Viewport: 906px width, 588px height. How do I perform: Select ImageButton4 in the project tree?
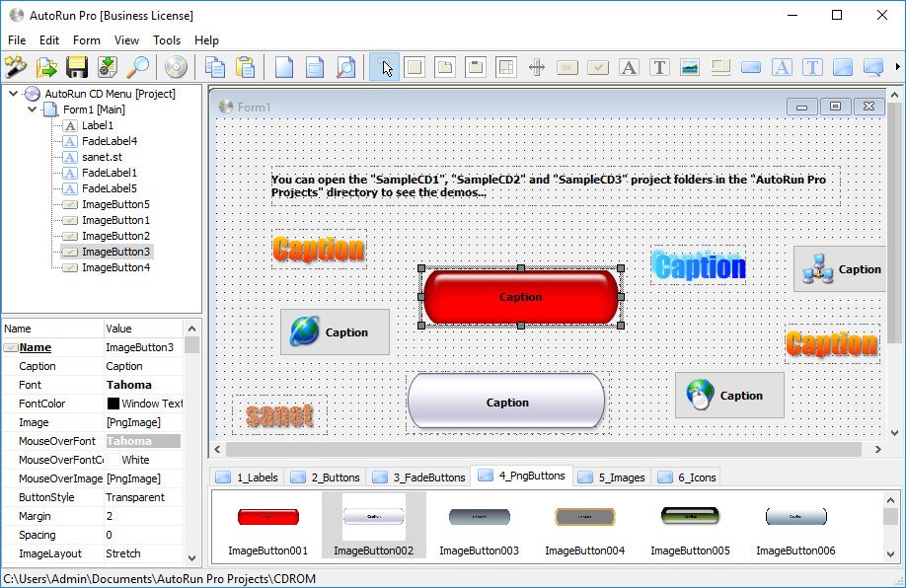click(115, 267)
